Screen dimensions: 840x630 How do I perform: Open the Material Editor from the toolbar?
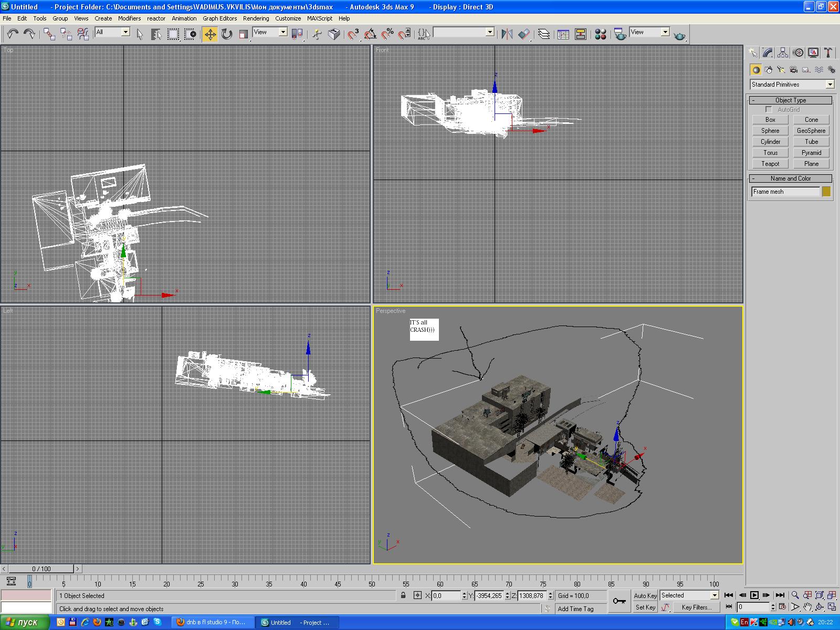click(x=601, y=34)
